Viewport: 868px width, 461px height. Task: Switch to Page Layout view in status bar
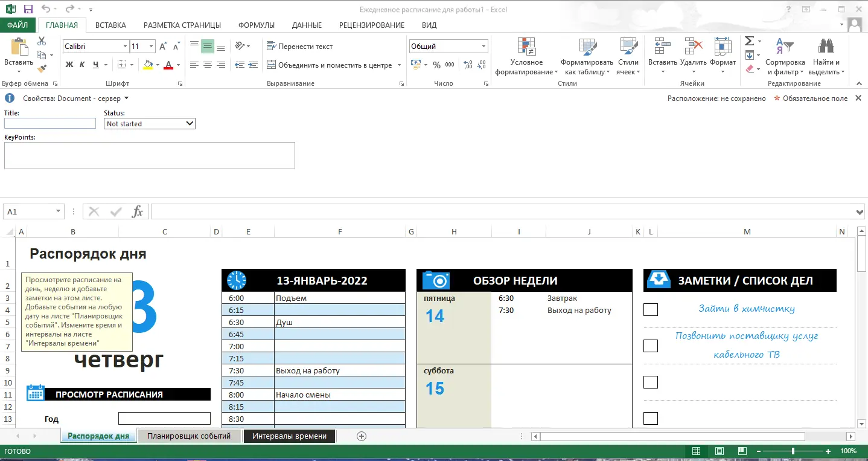click(x=720, y=451)
